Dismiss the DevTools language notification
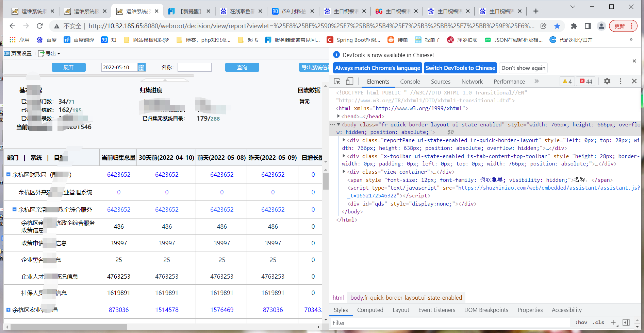The image size is (644, 333). [x=634, y=61]
